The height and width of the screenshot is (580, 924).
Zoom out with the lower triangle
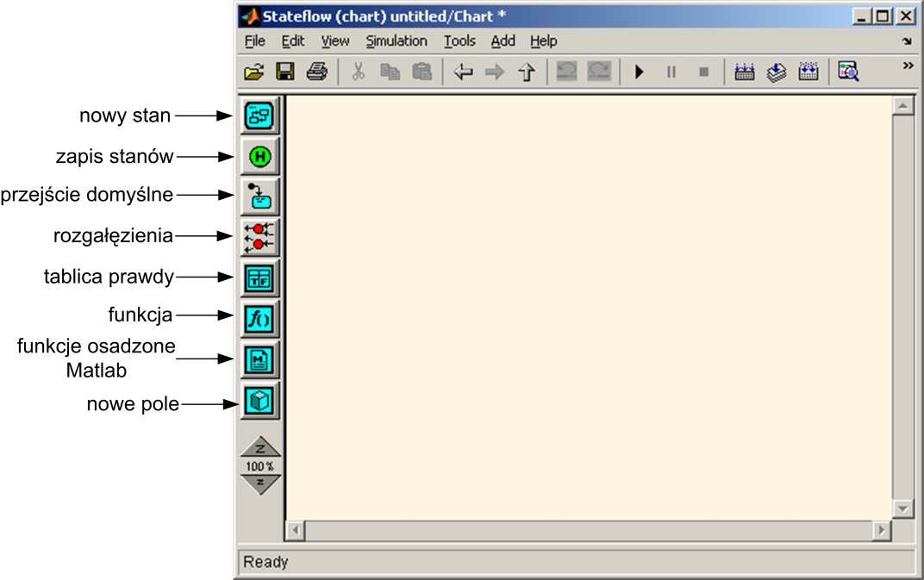(260, 484)
